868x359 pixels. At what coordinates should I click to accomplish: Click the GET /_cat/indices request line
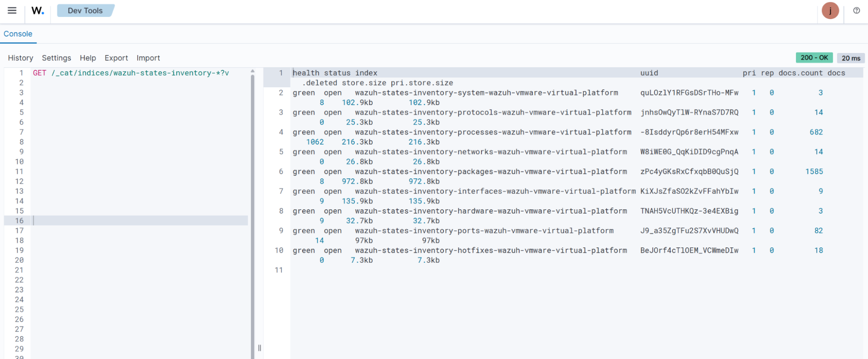pos(131,73)
